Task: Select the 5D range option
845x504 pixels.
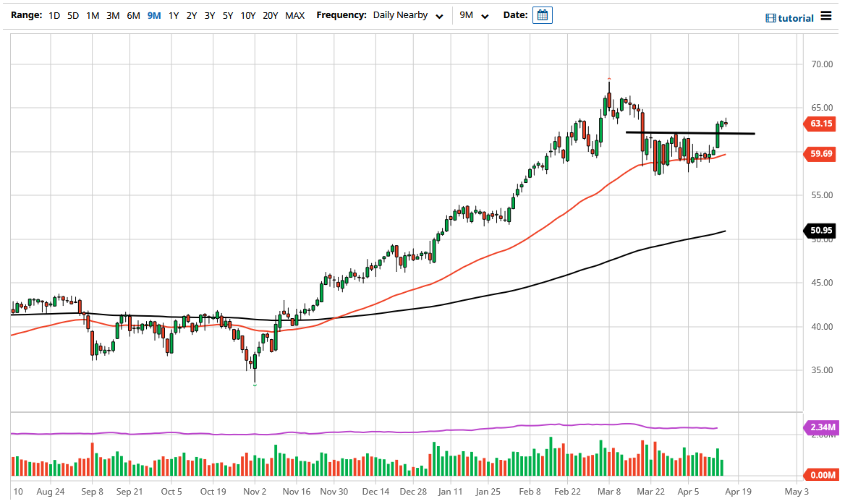Action: pyautogui.click(x=72, y=15)
